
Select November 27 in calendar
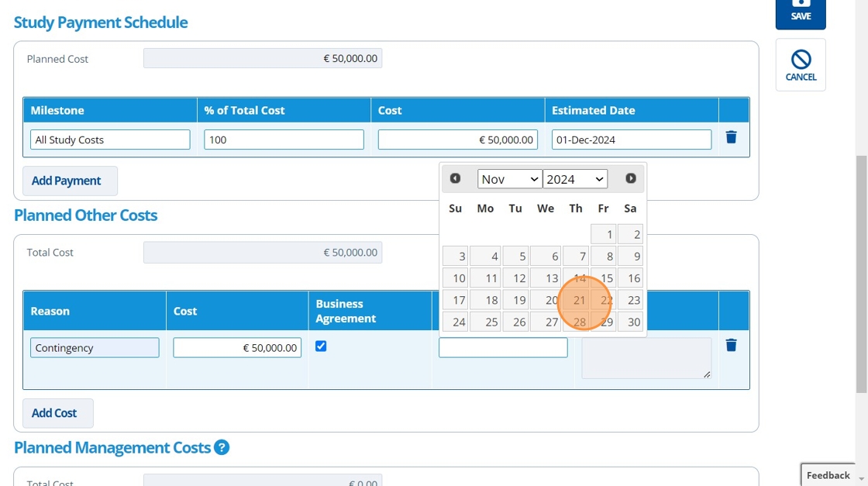[546, 322]
